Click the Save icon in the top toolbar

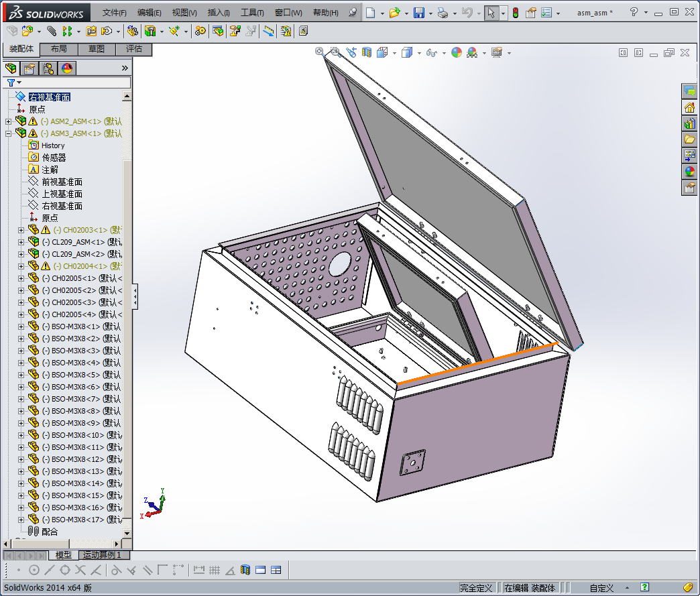coord(418,13)
